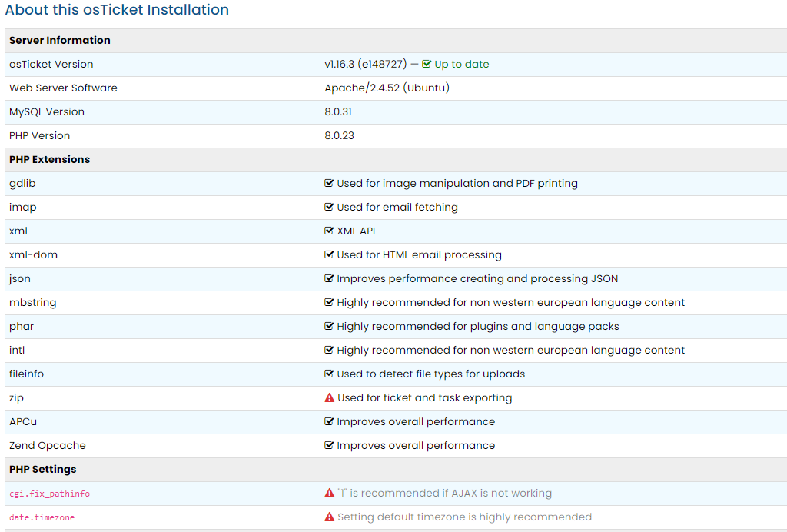
Task: Click the Apache/2.4.52 (Ubuntu) web server value
Action: pos(387,88)
